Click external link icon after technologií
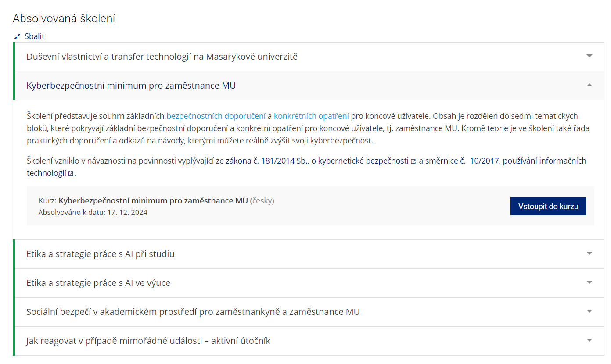Viewport: 611px width, 364px height. (70, 174)
